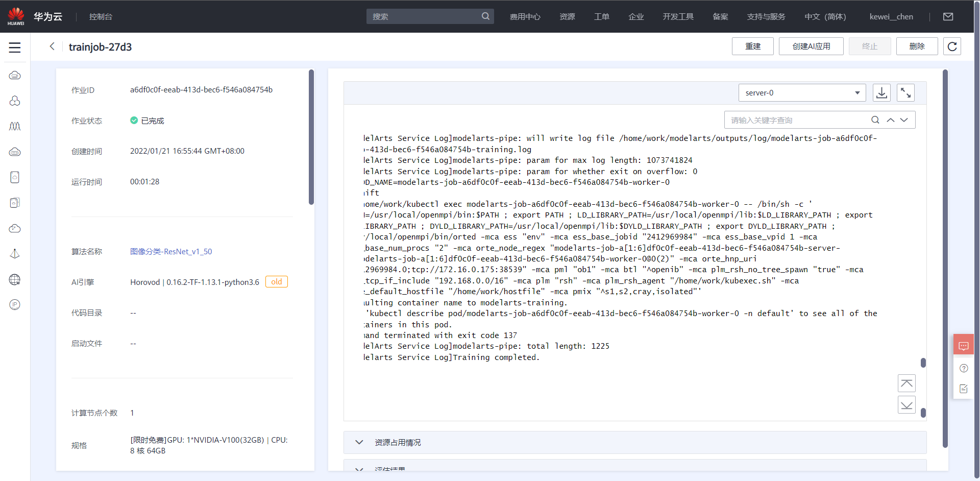Viewport: 980px width, 481px height.
Task: Jump to previous log search match
Action: click(x=890, y=120)
